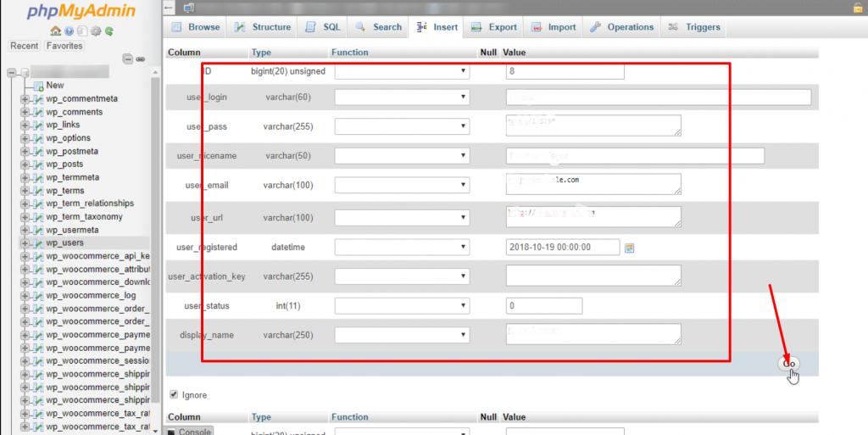Open the Function dropdown for display_name

pyautogui.click(x=402, y=335)
